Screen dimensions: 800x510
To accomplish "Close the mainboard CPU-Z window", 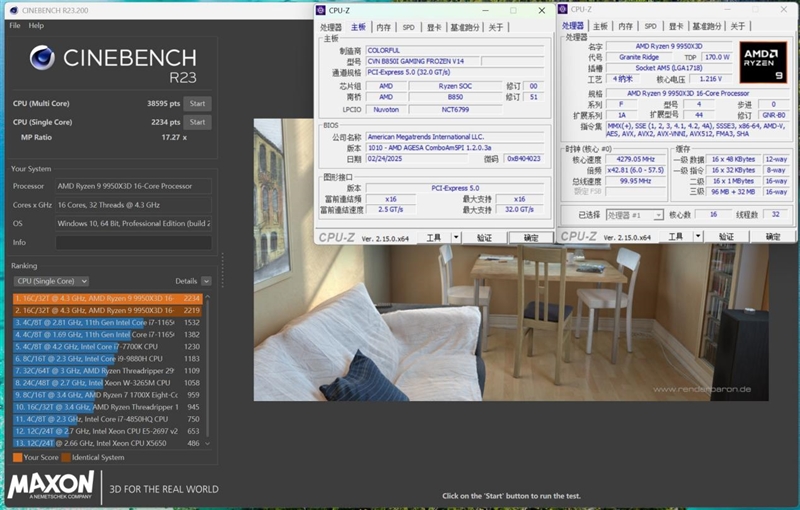I will pos(542,10).
